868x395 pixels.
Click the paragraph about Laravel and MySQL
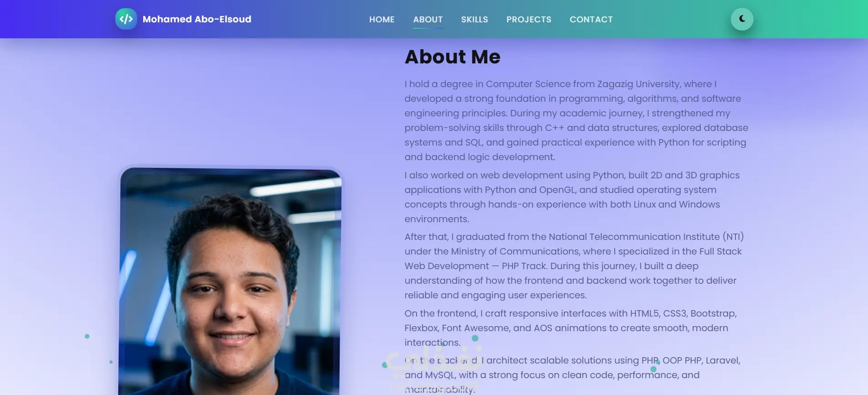(x=572, y=374)
